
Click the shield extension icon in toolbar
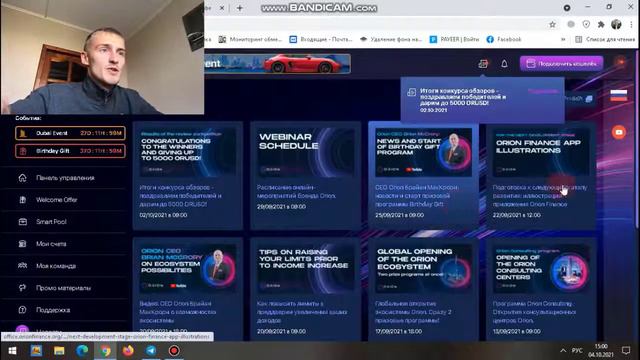[x=586, y=24]
